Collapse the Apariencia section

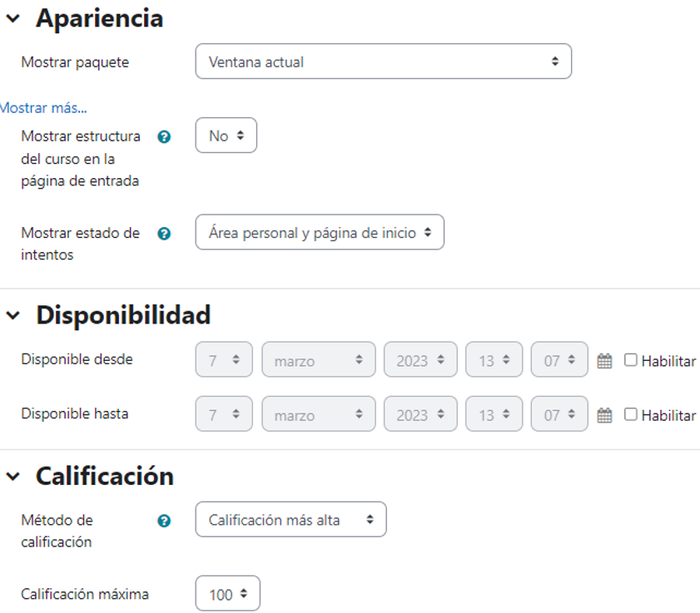pos(11,18)
